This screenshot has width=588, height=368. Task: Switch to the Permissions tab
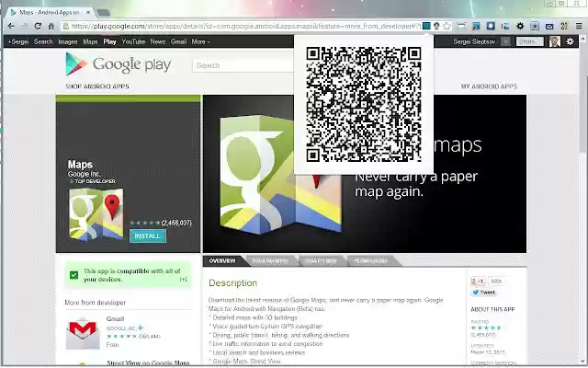coord(371,261)
